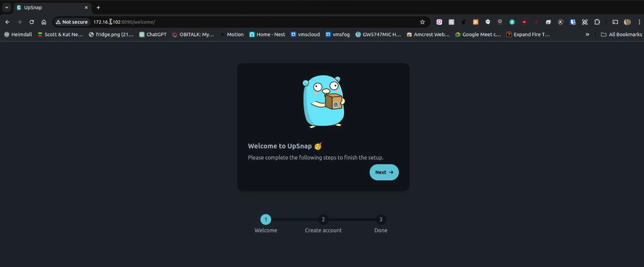Image resolution: width=644 pixels, height=267 pixels.
Task: Click the red letter "h" extension icon
Action: pos(537,22)
